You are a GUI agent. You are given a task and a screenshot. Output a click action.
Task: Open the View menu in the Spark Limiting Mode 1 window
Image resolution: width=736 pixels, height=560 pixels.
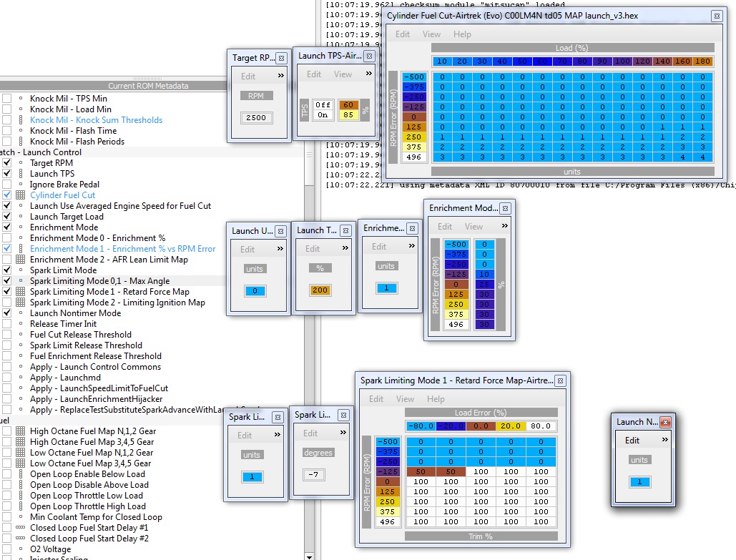(x=405, y=399)
